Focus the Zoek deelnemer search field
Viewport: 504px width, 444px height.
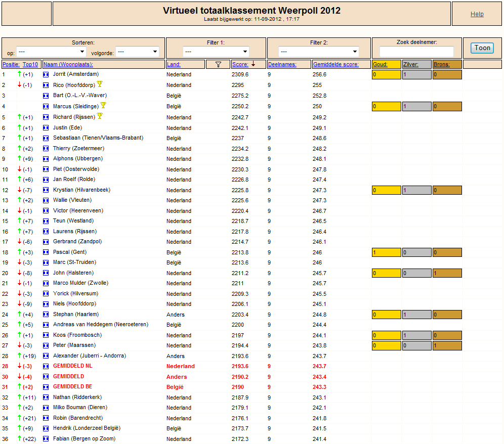pyautogui.click(x=416, y=52)
